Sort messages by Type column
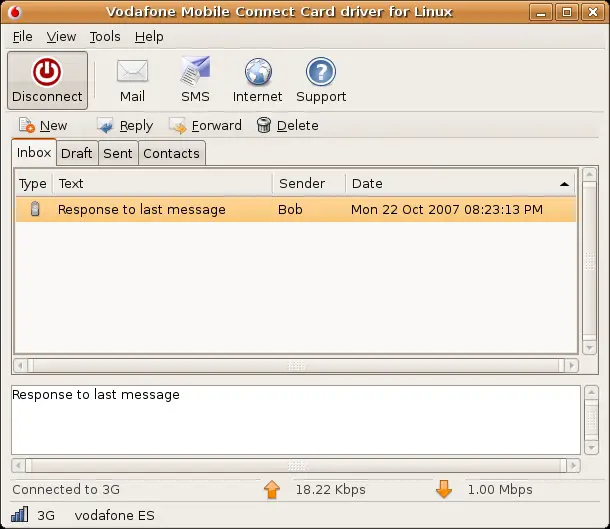Viewport: 610px width, 529px height. point(33,183)
